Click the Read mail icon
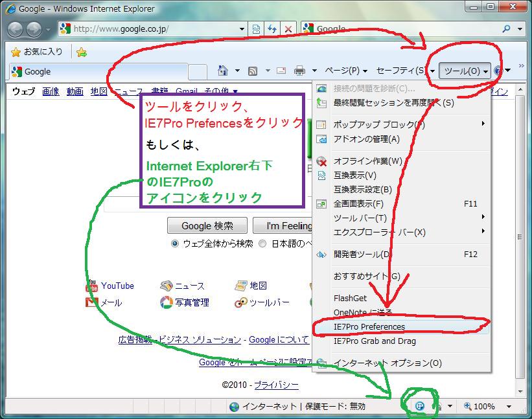This screenshot has width=532, height=419. pyautogui.click(x=281, y=71)
